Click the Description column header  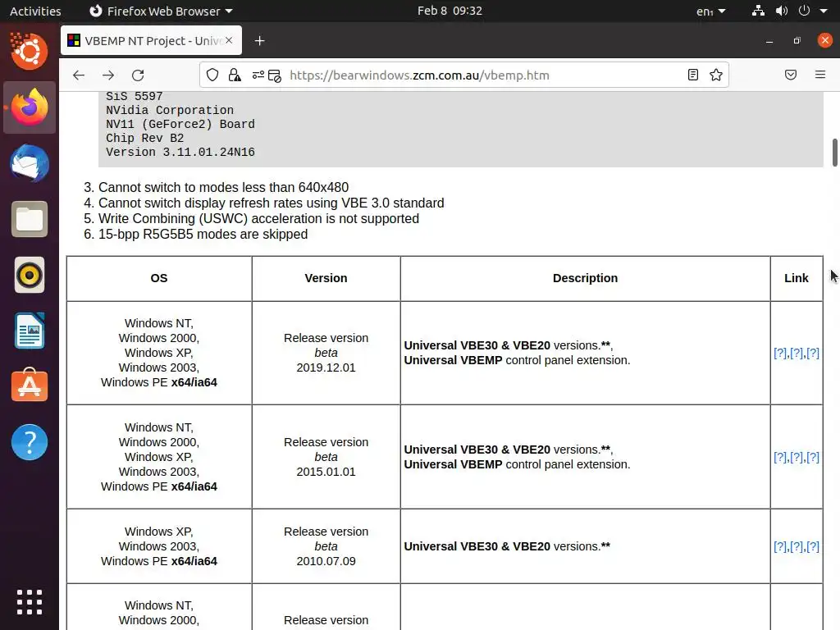[x=585, y=278]
